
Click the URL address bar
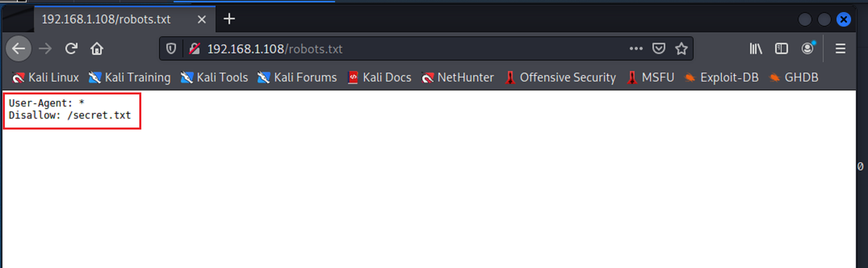click(x=404, y=49)
